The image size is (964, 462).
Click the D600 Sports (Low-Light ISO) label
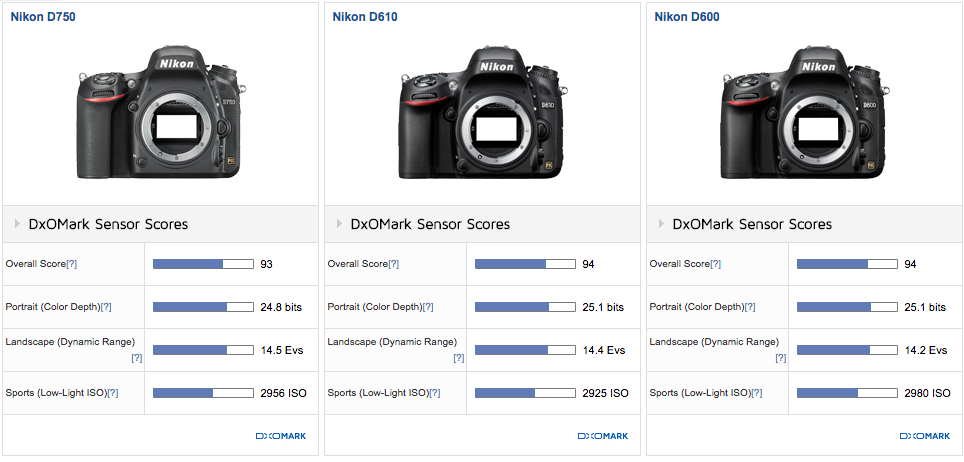click(x=701, y=393)
